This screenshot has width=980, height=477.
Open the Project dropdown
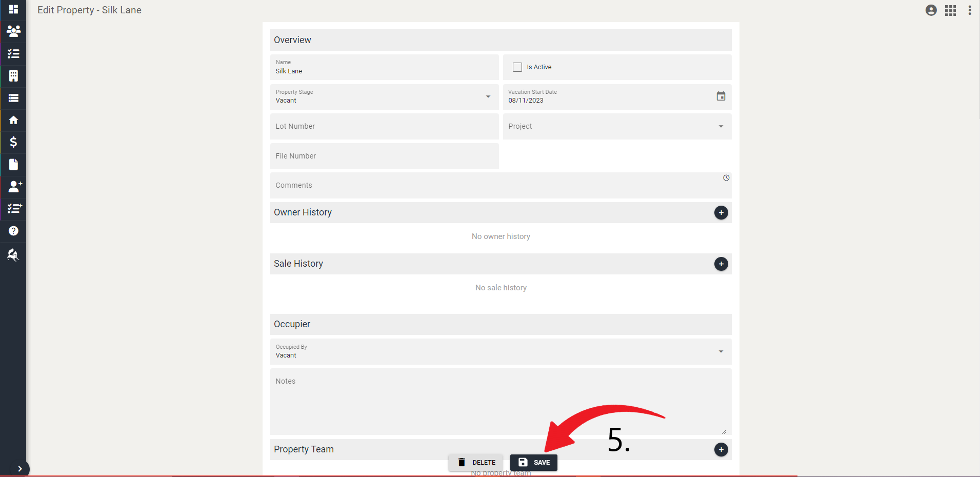pyautogui.click(x=721, y=126)
